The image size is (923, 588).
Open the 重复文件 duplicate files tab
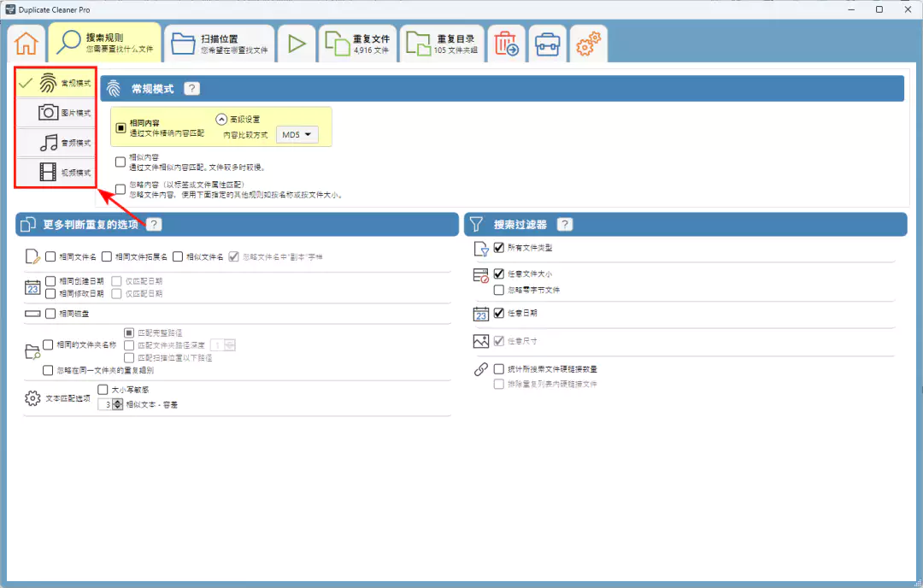(358, 44)
